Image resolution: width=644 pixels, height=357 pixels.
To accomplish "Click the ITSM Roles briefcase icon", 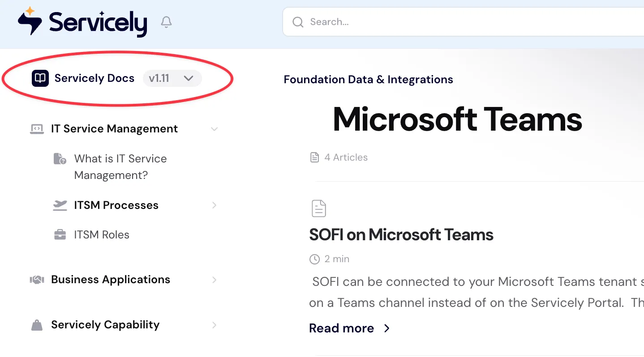I will pos(60,235).
